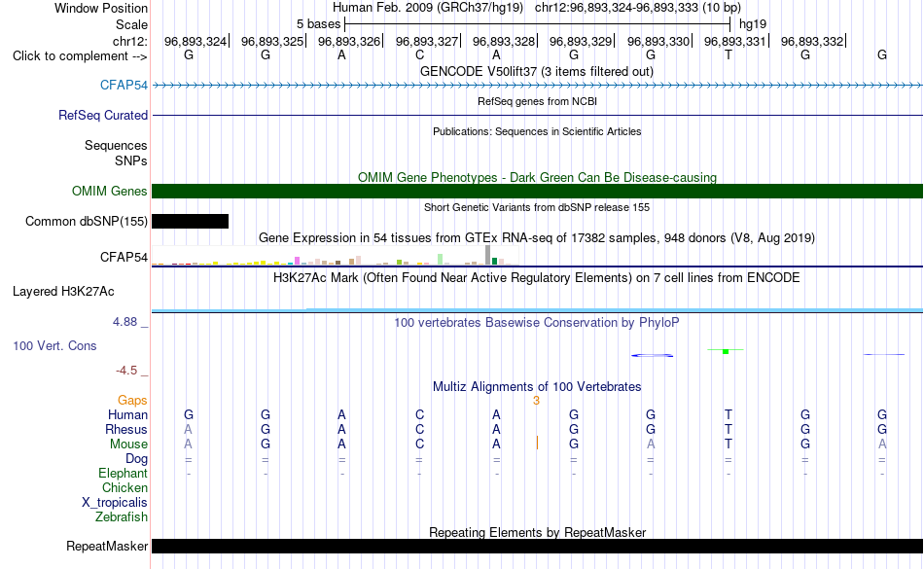Click the light blue H3K27Ac signal line
Image resolution: width=924 pixels, height=569 pixels.
coord(538,310)
